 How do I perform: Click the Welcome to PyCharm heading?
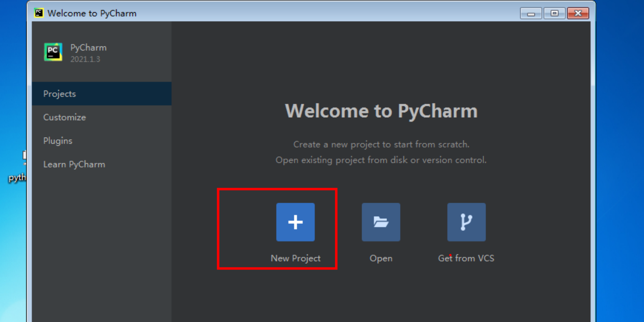(381, 111)
